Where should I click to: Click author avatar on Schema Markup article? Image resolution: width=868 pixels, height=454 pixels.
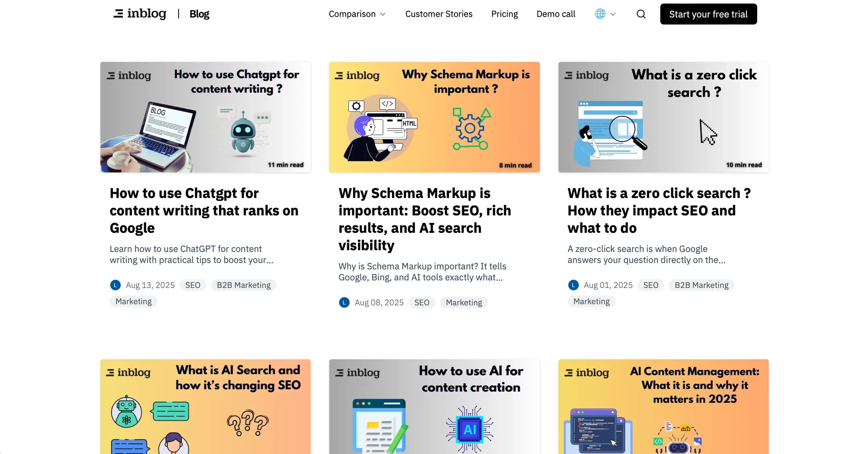(344, 303)
